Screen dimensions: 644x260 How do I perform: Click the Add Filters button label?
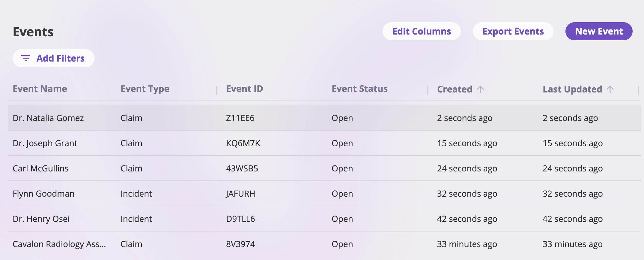61,58
